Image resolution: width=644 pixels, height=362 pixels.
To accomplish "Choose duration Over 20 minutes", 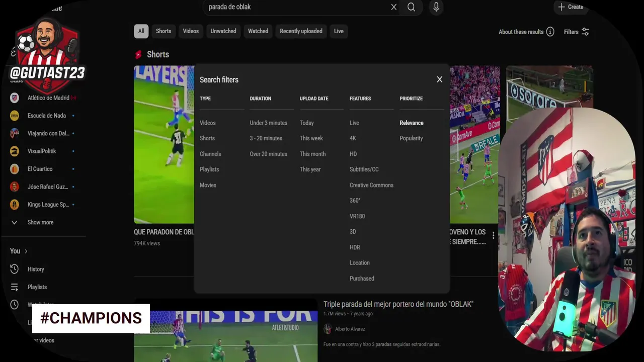I will 269,154.
